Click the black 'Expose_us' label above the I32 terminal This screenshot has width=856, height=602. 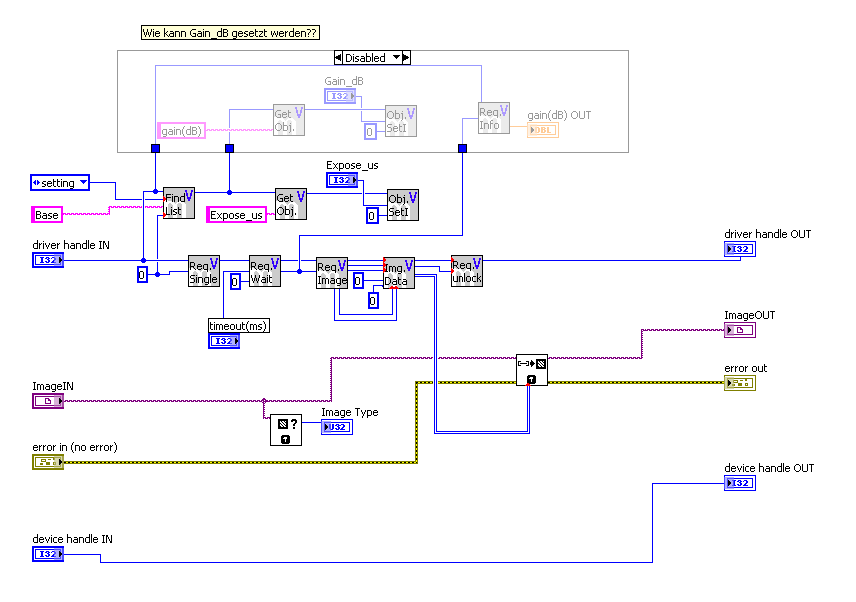(352, 165)
